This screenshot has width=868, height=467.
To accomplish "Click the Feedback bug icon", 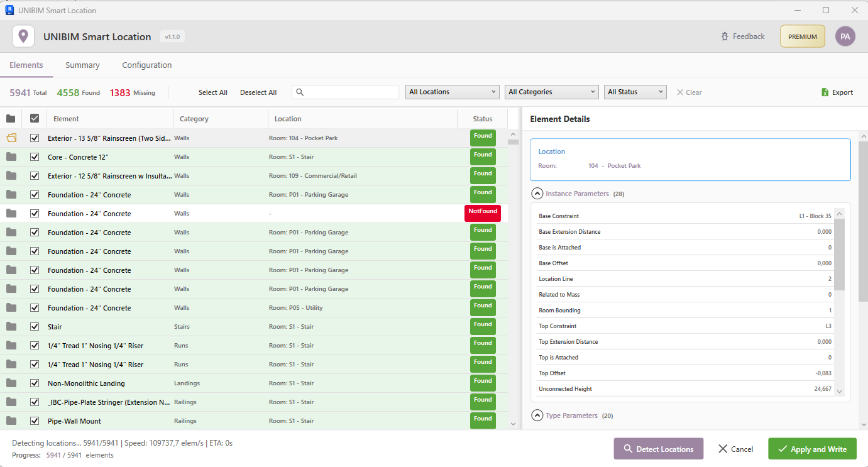I will pos(726,36).
